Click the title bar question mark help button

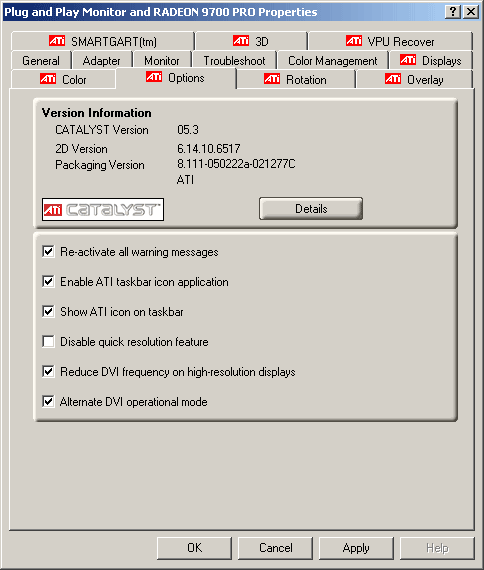[453, 12]
